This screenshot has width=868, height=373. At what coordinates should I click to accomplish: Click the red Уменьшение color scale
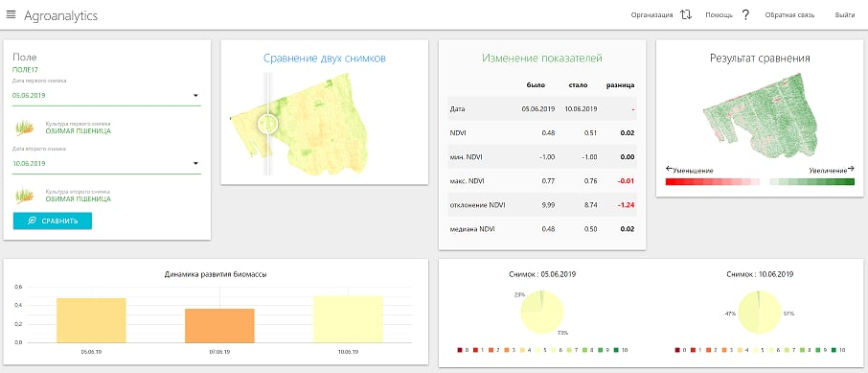[713, 182]
